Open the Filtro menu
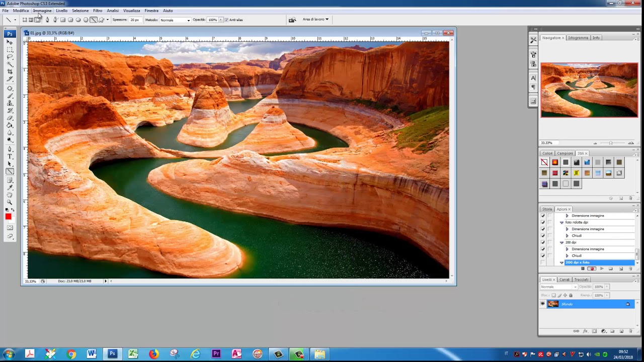 click(x=98, y=11)
